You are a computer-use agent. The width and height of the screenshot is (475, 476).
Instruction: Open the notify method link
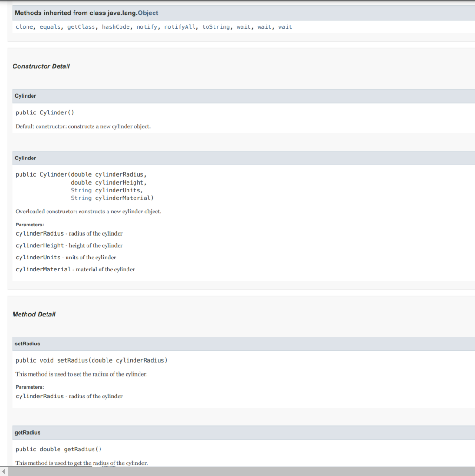coord(147,26)
